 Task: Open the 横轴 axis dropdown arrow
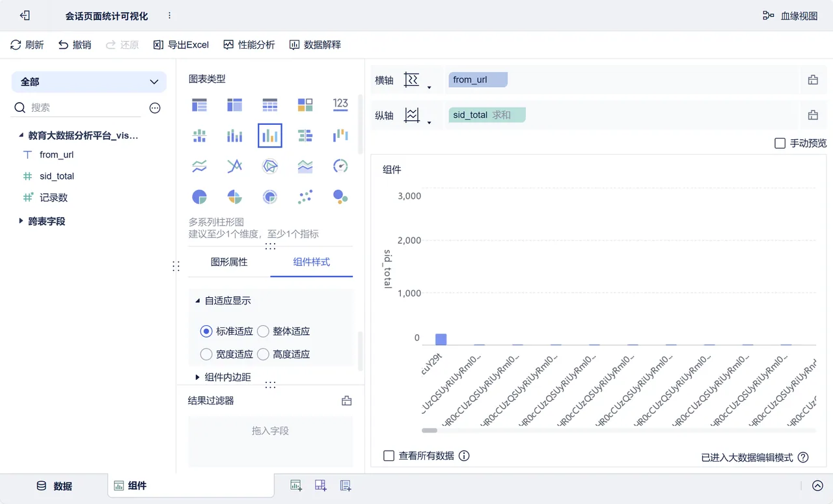click(x=429, y=87)
